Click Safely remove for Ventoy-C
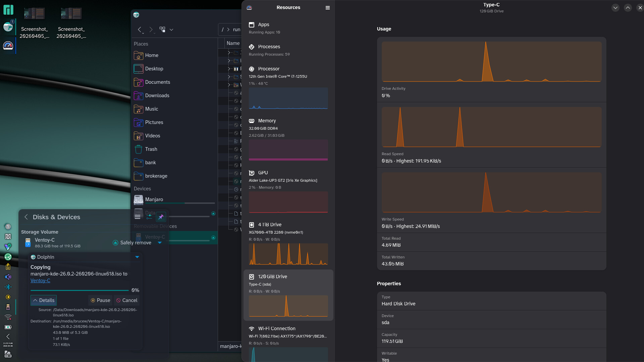 click(132, 243)
